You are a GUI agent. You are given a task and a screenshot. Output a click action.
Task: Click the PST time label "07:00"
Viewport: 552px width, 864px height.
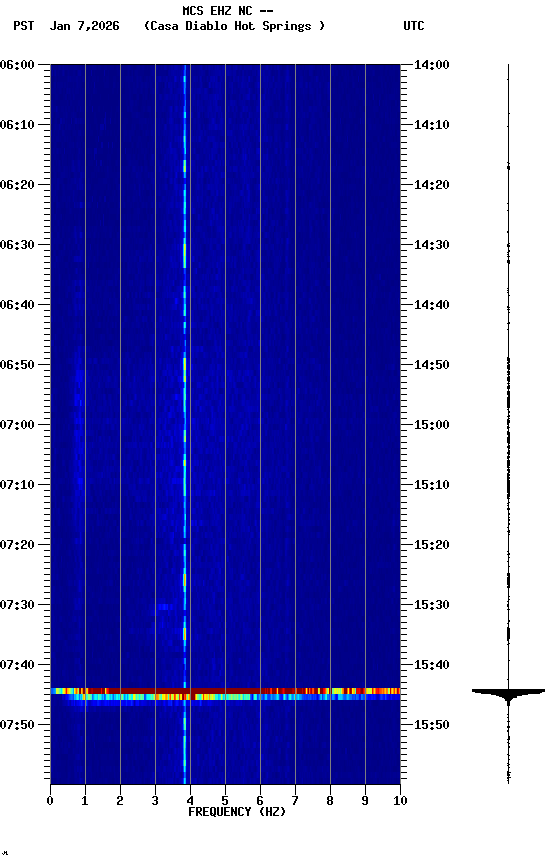click(x=17, y=425)
